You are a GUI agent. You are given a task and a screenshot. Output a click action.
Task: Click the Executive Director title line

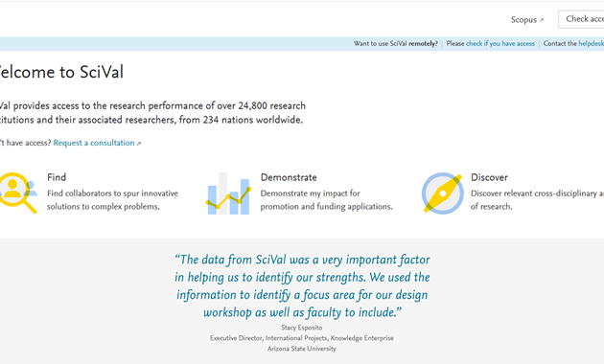(302, 338)
